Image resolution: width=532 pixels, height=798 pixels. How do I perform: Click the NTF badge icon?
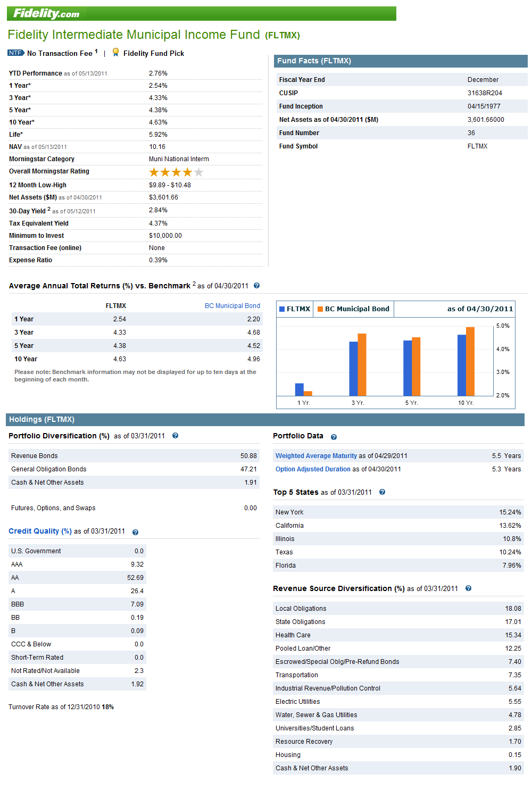point(16,53)
